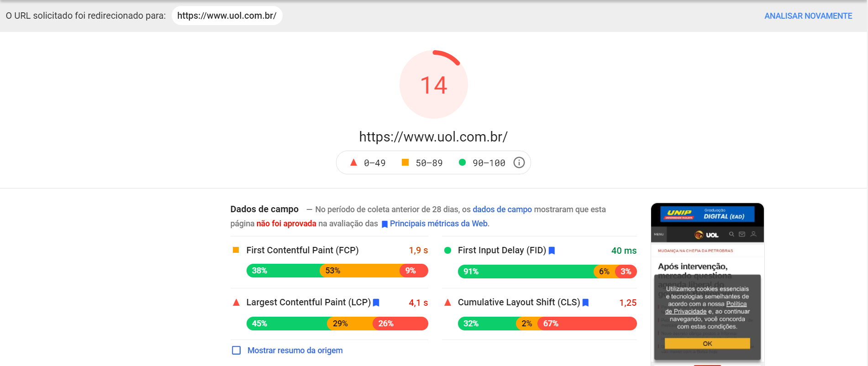This screenshot has height=366, width=868.
Task: Click the green 38% segment of FCP bar
Action: point(283,271)
